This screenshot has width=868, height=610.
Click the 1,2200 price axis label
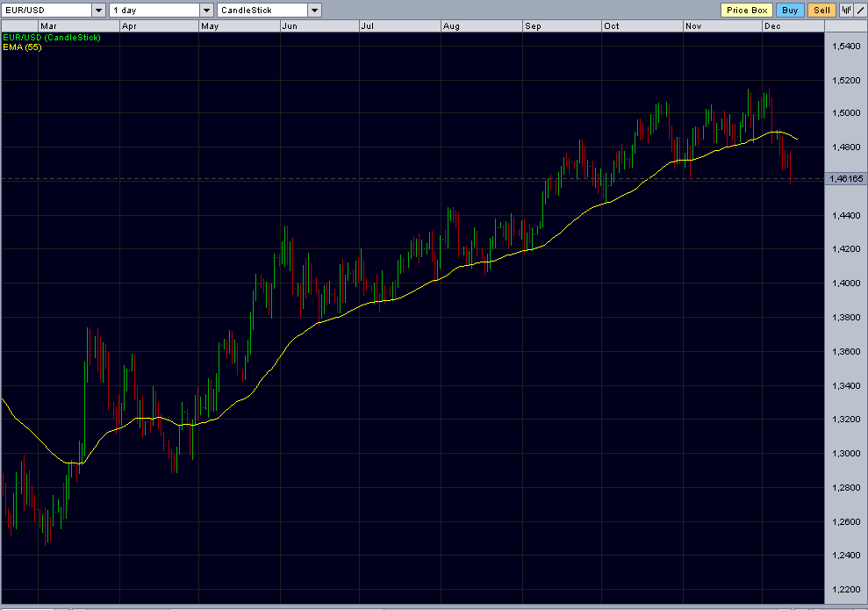tap(846, 590)
